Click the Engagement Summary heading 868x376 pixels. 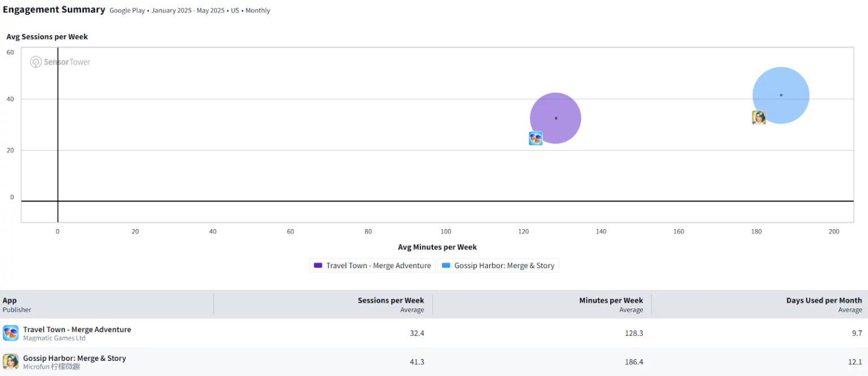click(x=54, y=10)
